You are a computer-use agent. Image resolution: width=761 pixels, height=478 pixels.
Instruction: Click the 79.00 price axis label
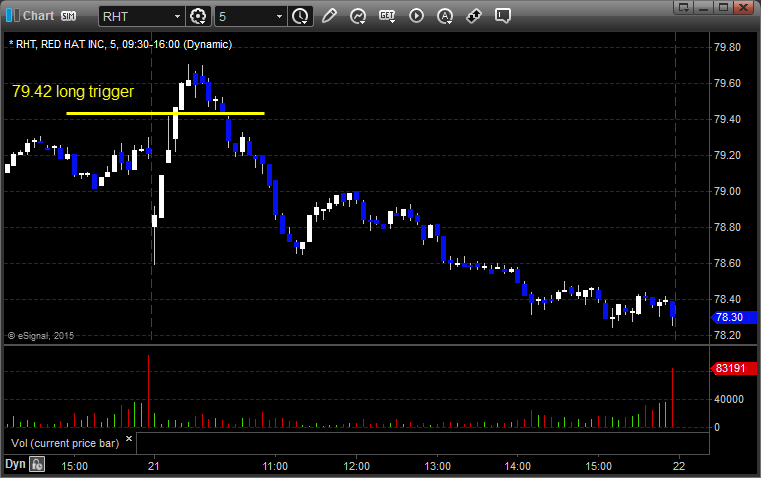pyautogui.click(x=728, y=191)
